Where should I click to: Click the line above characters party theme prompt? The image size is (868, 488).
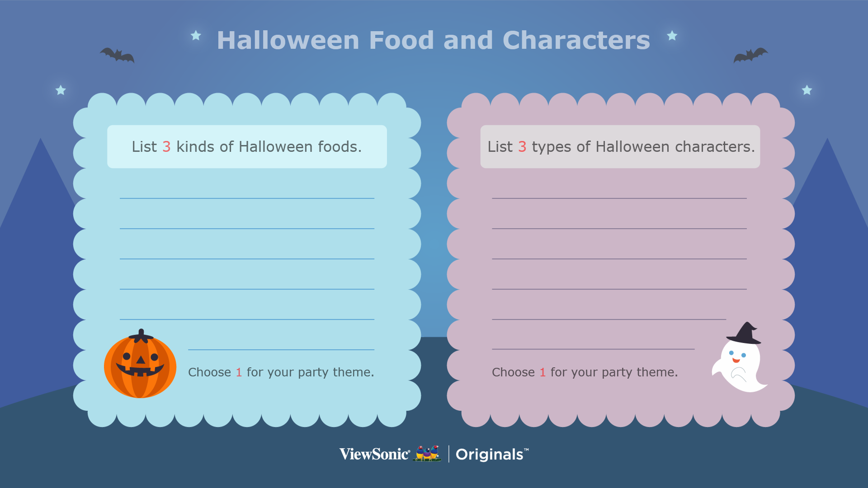(593, 349)
